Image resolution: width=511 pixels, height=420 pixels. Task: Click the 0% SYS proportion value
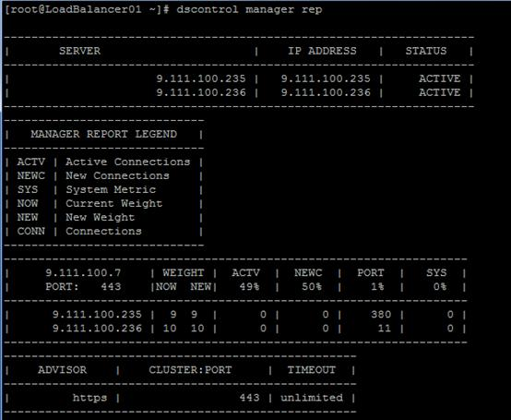[440, 287]
